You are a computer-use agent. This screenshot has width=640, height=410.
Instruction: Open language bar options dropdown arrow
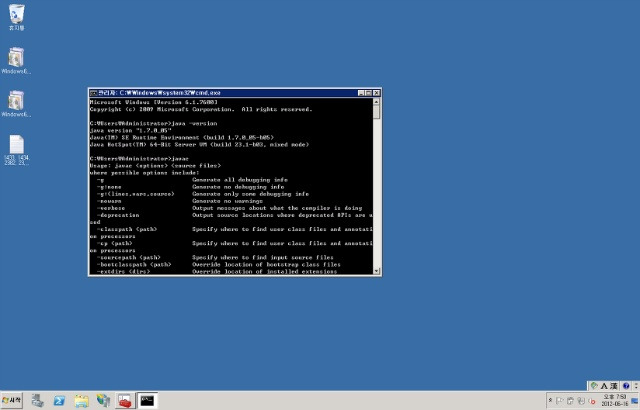click(x=636, y=386)
